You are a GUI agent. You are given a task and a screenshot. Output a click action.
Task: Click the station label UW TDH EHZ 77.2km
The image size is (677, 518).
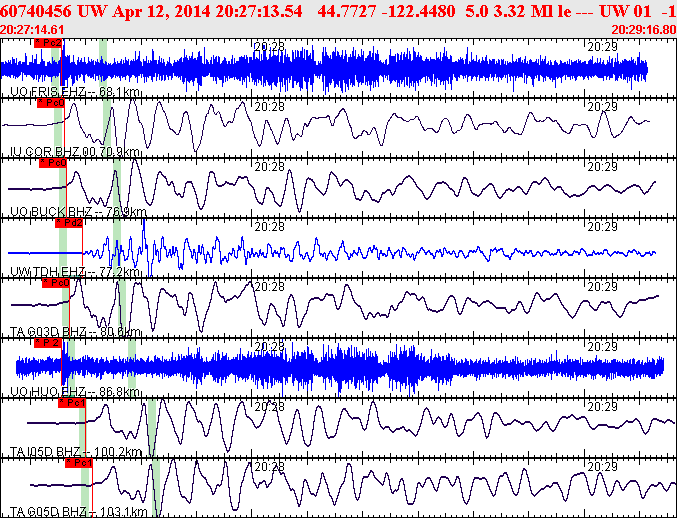(74, 272)
